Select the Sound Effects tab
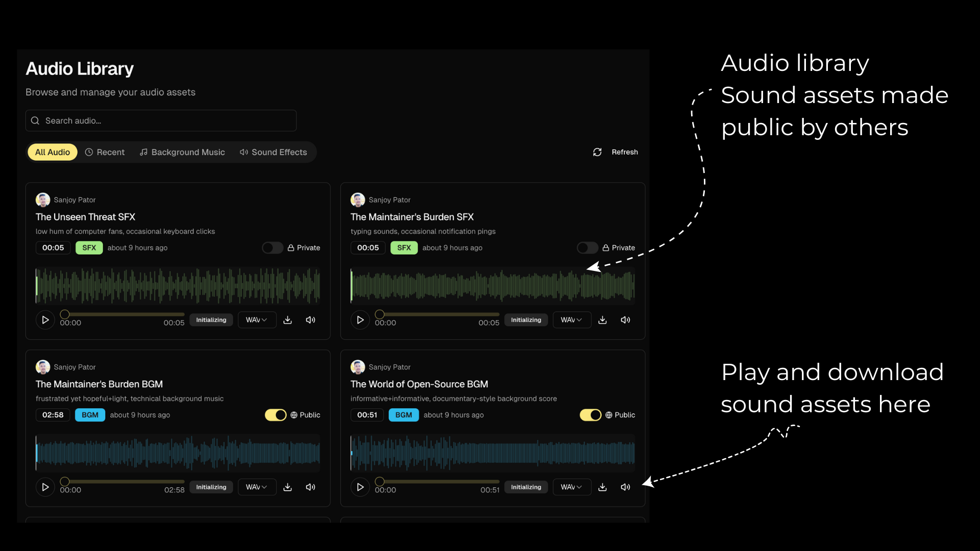The width and height of the screenshot is (980, 551). [x=274, y=152]
